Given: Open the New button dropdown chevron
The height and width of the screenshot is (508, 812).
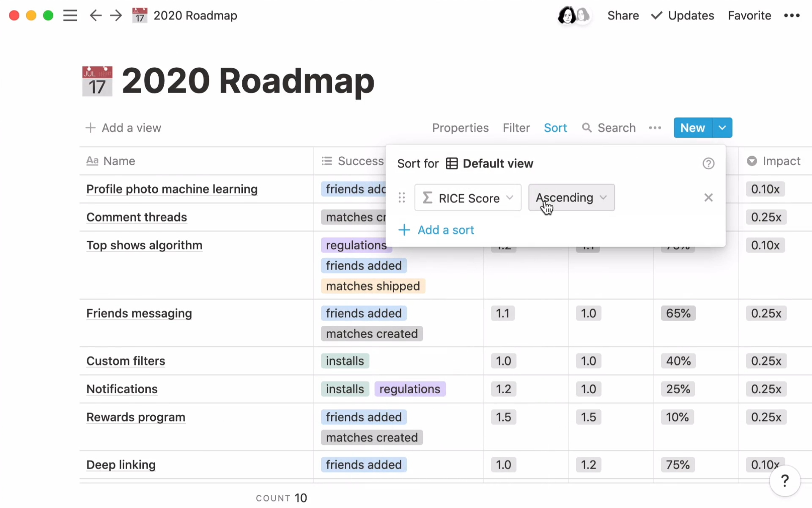Looking at the screenshot, I should [x=722, y=128].
